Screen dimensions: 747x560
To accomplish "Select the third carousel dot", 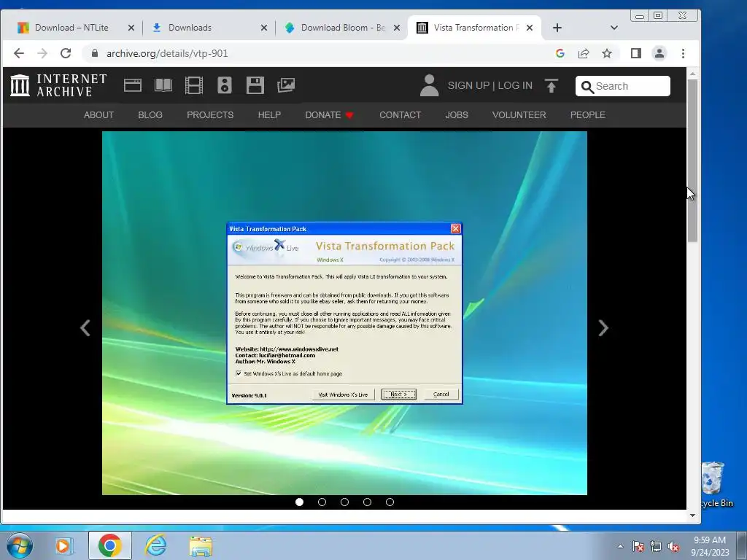I will click(344, 502).
